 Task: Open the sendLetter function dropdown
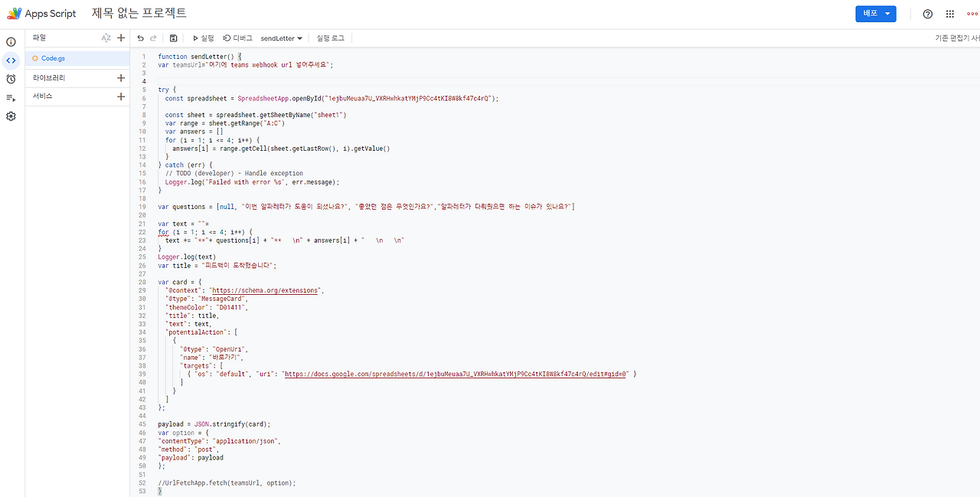282,38
